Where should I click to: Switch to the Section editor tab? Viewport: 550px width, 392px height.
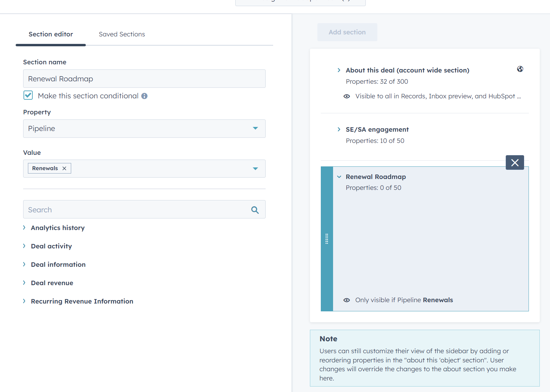click(50, 34)
